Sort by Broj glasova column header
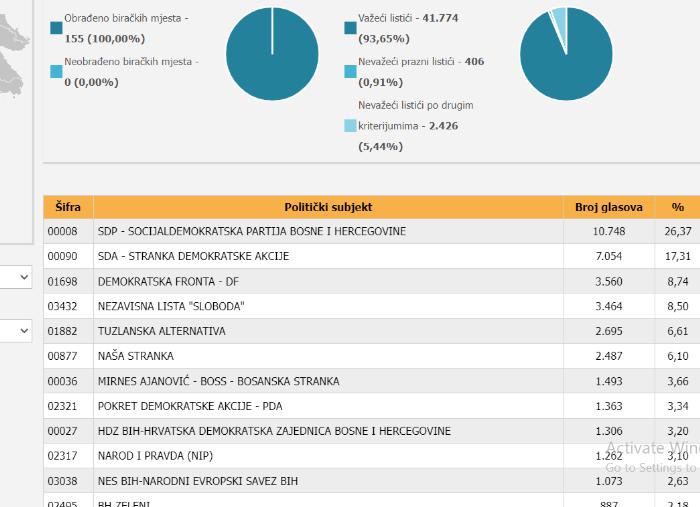The width and height of the screenshot is (700, 507). (x=608, y=207)
